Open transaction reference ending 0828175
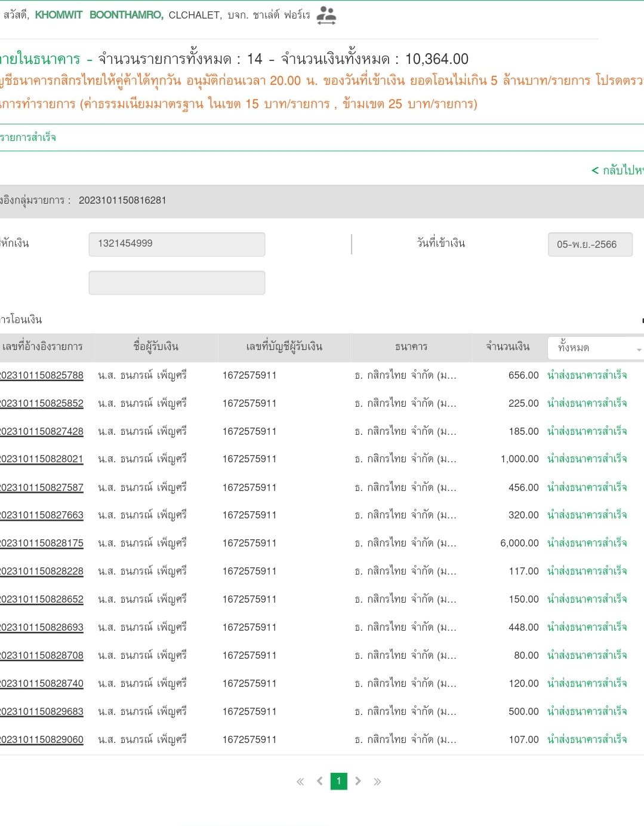The height and width of the screenshot is (826, 644). click(x=42, y=543)
